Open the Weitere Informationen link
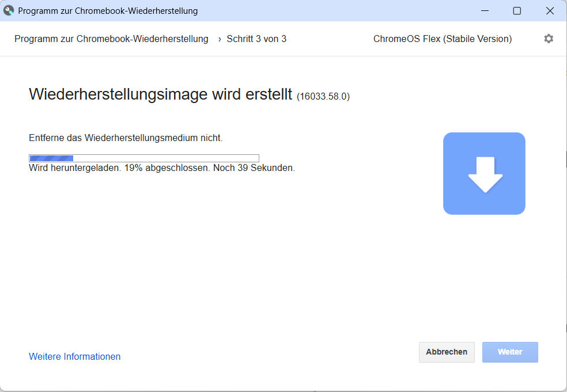567x392 pixels. pos(74,356)
